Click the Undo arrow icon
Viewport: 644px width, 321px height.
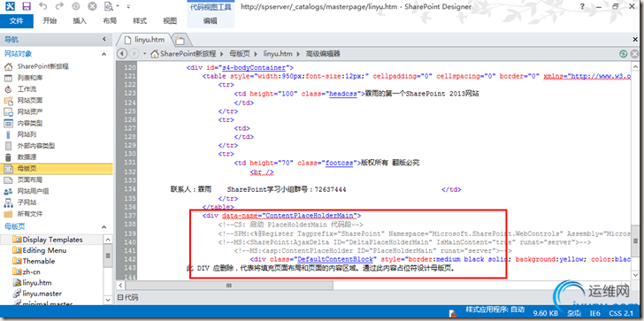(43, 6)
